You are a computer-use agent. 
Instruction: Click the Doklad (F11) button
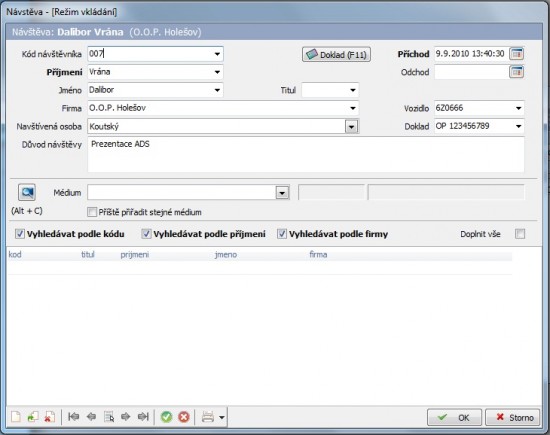(x=336, y=55)
